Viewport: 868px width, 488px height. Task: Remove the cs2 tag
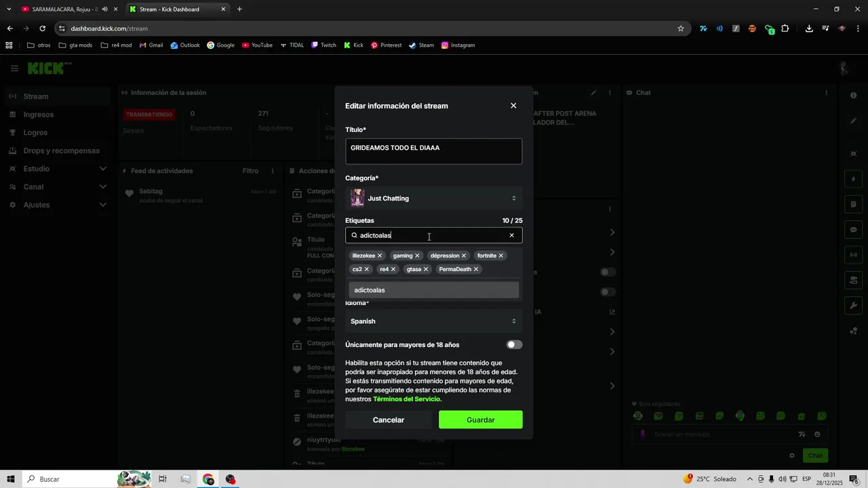click(x=367, y=269)
